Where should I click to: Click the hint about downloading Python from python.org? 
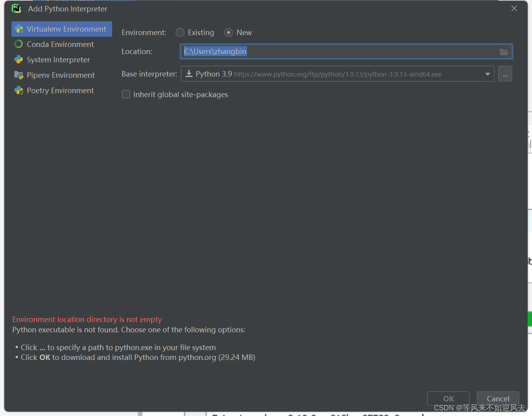click(x=138, y=357)
